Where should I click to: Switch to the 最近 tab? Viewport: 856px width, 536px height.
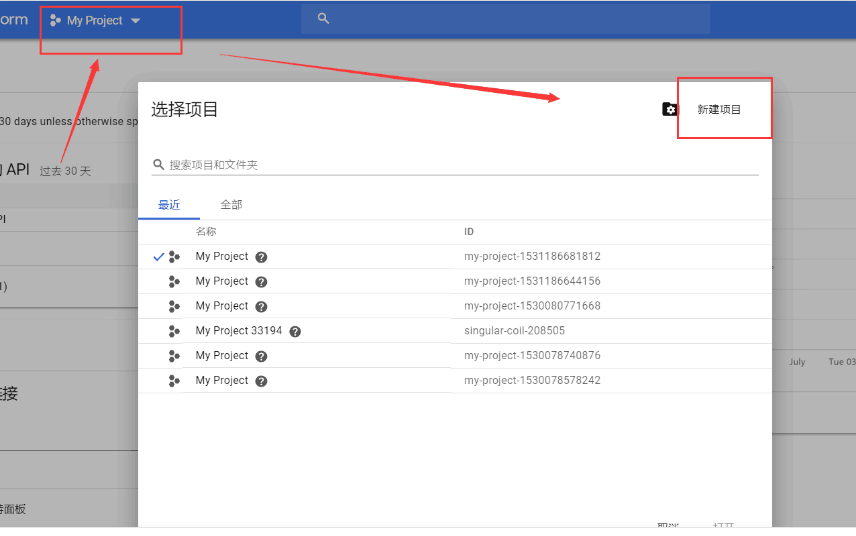pyautogui.click(x=169, y=205)
